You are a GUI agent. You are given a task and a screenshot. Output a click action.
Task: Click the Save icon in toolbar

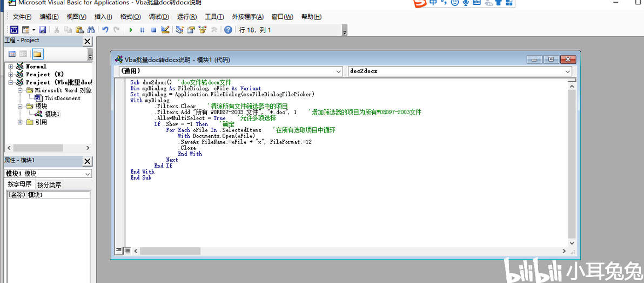pos(42,30)
